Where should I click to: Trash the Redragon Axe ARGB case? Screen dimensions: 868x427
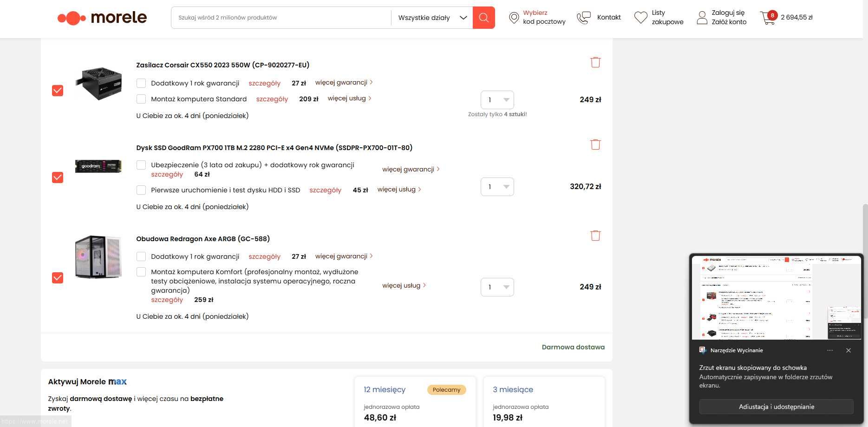[595, 236]
